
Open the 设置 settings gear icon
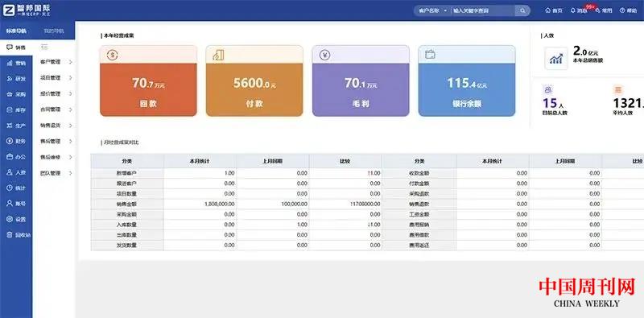point(10,219)
